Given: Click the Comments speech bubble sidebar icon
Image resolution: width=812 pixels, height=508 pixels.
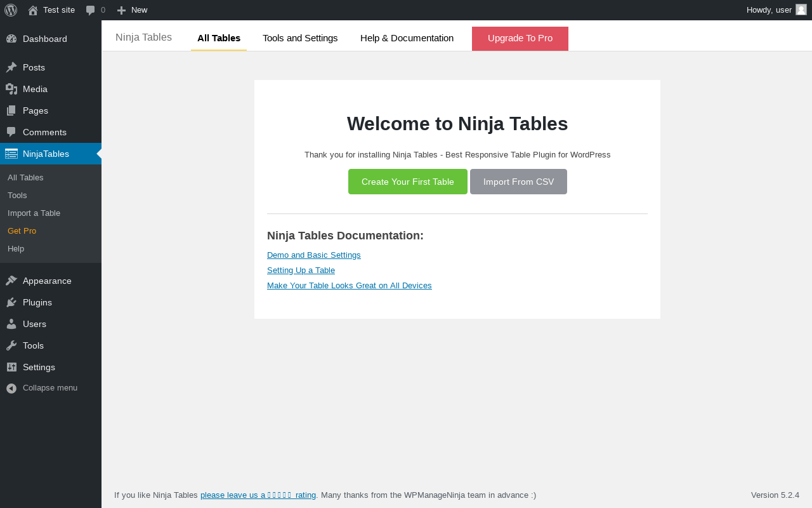Looking at the screenshot, I should point(11,132).
